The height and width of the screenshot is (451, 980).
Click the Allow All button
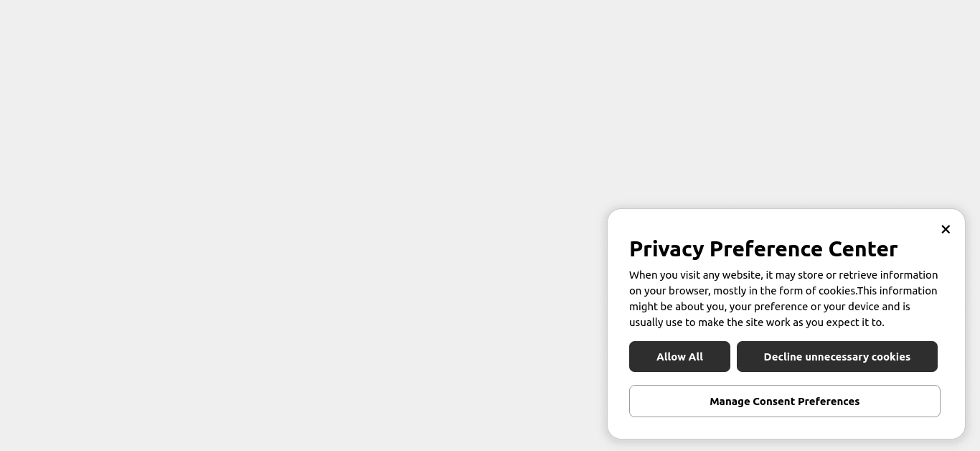pyautogui.click(x=679, y=357)
